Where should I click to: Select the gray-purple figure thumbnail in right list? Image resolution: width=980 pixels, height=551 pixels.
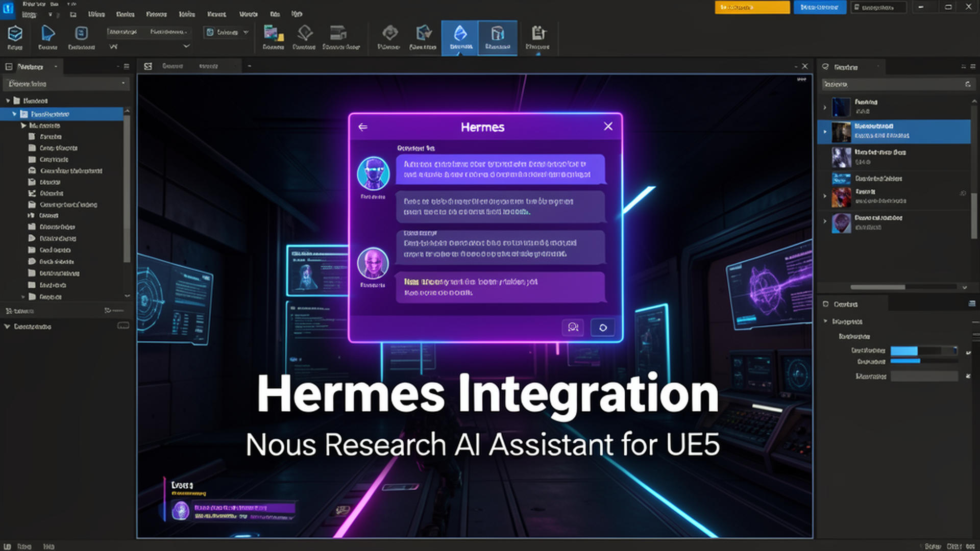coord(841,158)
